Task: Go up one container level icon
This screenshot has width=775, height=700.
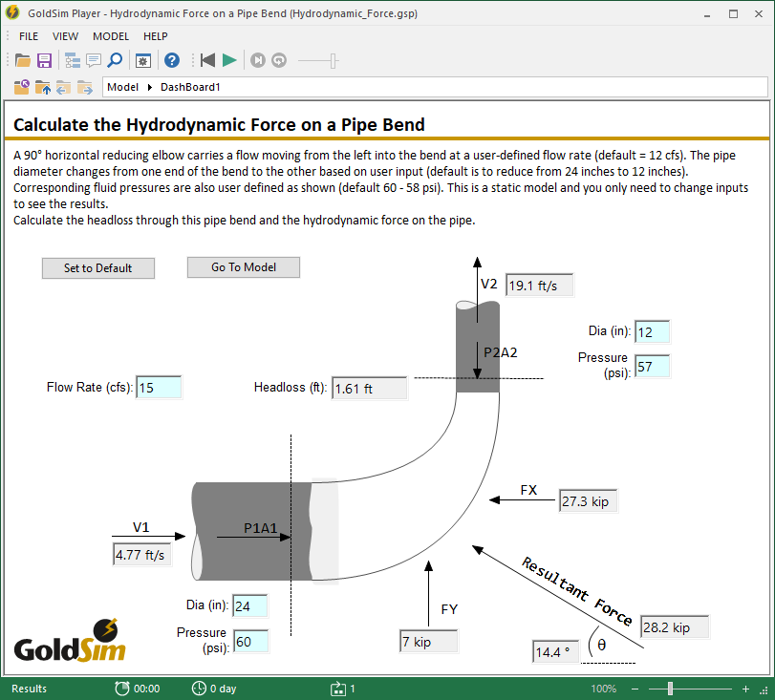Action: click(43, 87)
